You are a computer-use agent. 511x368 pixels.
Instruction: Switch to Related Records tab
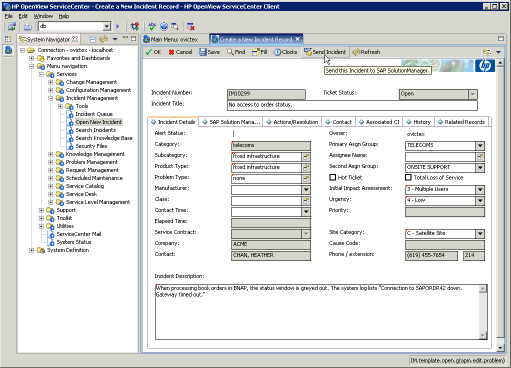[x=461, y=122]
